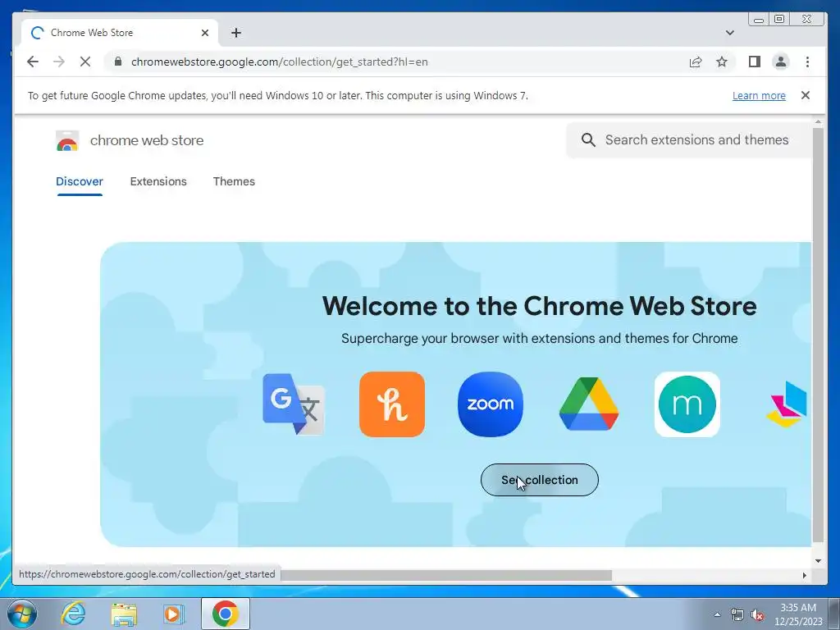Follow the Learn more link

coord(759,95)
